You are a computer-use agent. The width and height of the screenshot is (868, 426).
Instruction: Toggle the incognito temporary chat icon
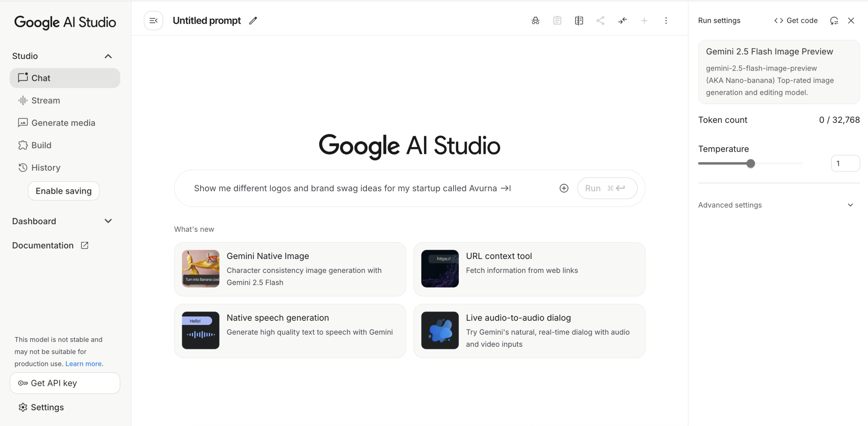535,21
